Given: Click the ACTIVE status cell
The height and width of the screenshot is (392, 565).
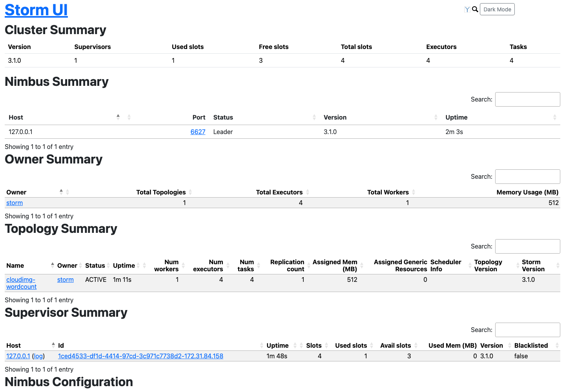Looking at the screenshot, I should 96,279.
